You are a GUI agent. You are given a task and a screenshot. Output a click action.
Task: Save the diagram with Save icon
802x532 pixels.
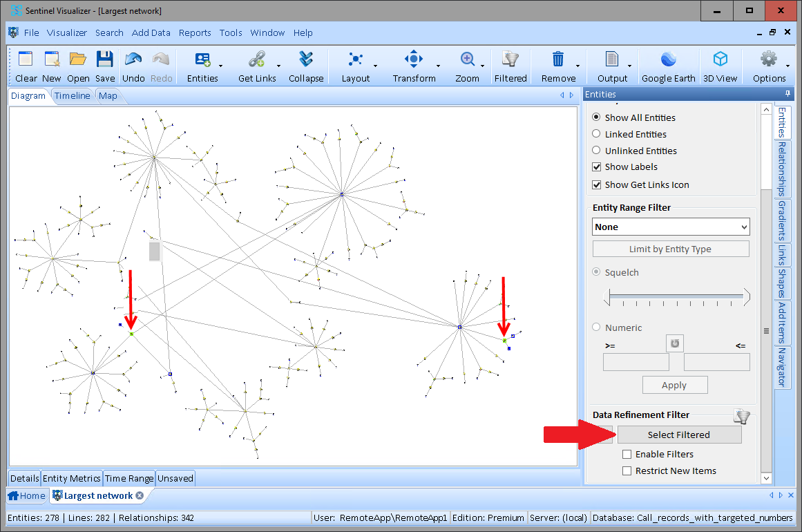(105, 60)
